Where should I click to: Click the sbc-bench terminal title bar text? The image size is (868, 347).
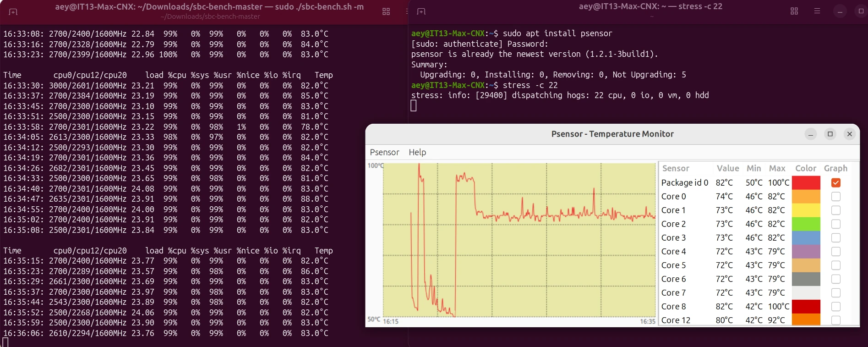pos(209,7)
